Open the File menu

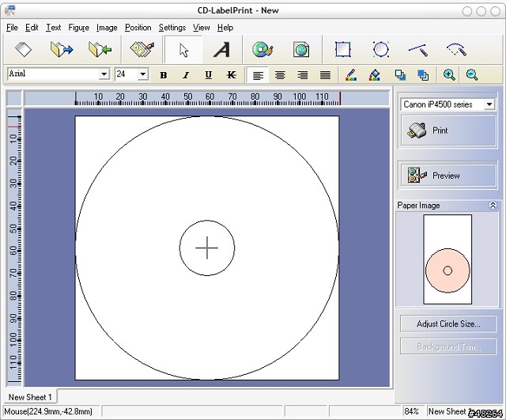tap(12, 28)
